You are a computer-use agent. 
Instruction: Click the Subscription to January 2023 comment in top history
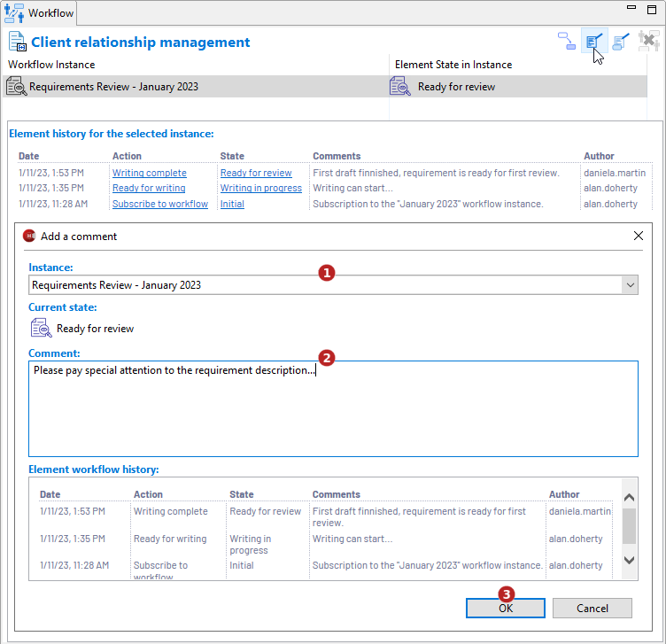click(428, 204)
